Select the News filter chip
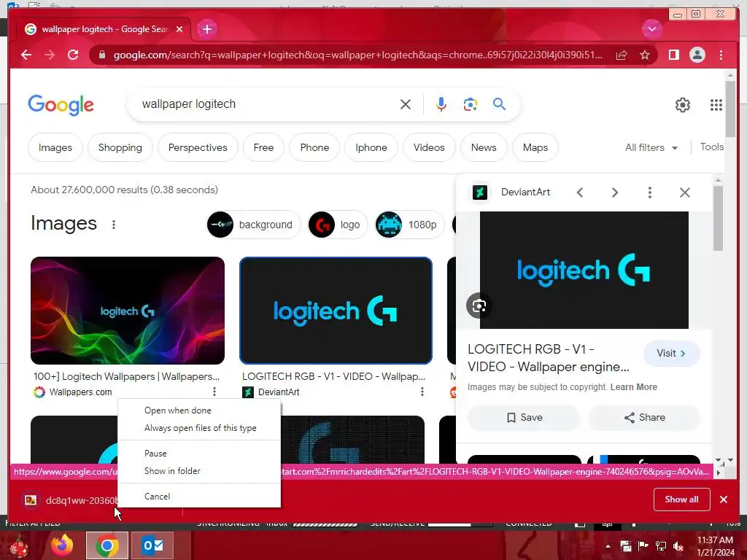This screenshot has width=747, height=560. pyautogui.click(x=484, y=147)
